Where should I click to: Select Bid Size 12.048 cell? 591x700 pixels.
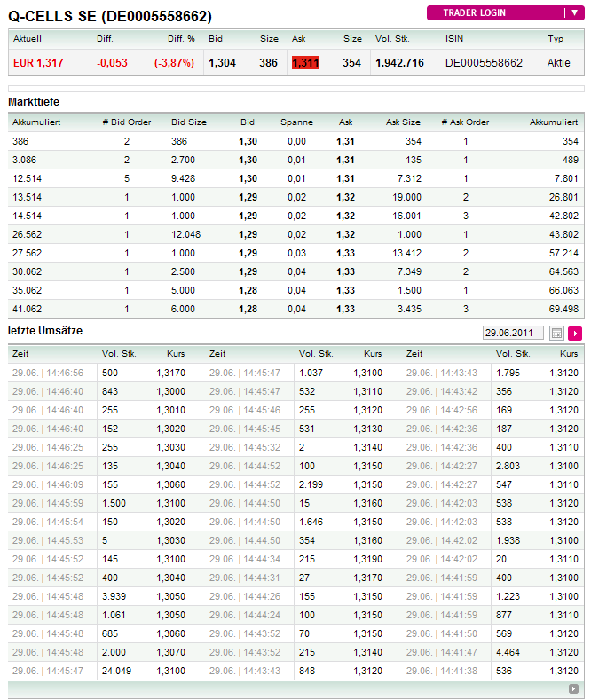pos(185,234)
